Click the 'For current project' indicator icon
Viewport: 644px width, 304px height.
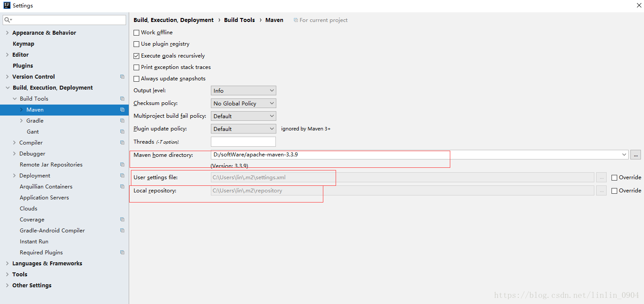click(296, 20)
